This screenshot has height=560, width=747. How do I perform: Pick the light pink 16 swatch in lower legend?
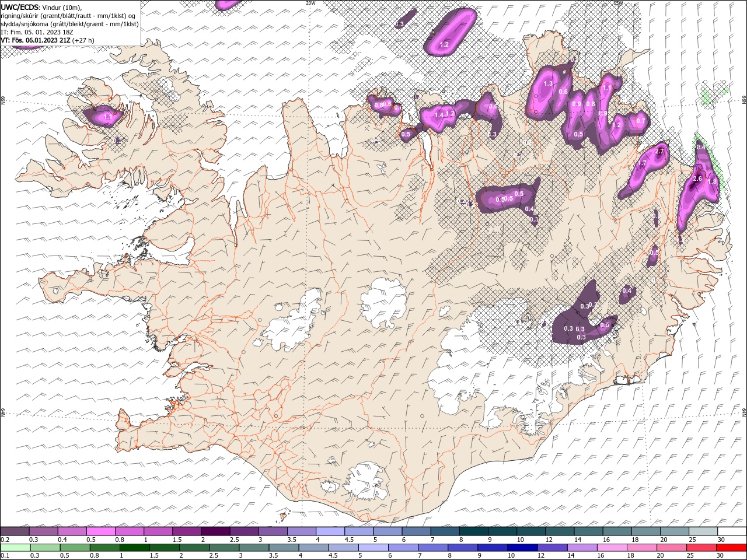pyautogui.click(x=612, y=548)
